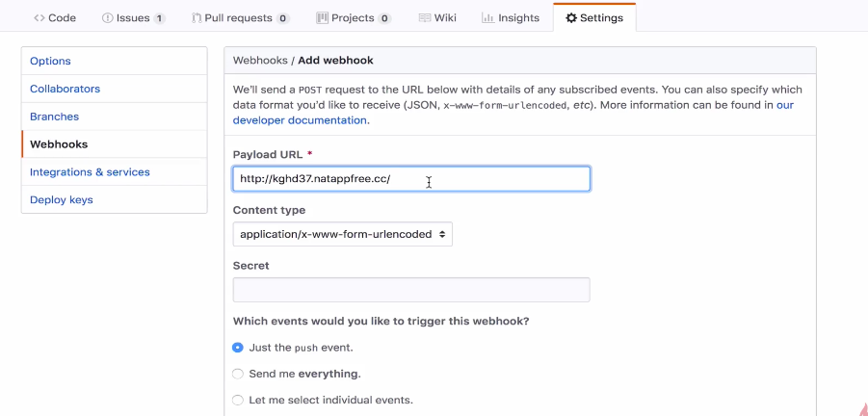This screenshot has height=416, width=868.
Task: Click the Wiki book icon
Action: pyautogui.click(x=425, y=18)
